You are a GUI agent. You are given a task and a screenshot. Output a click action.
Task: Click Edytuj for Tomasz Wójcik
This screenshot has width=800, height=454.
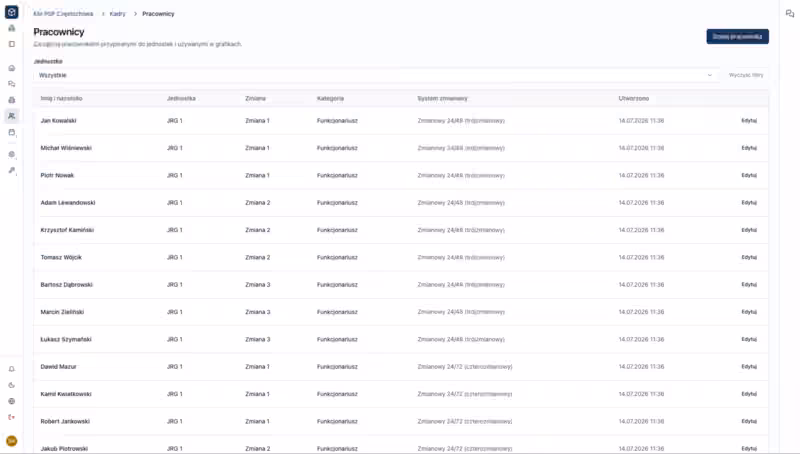click(x=749, y=258)
